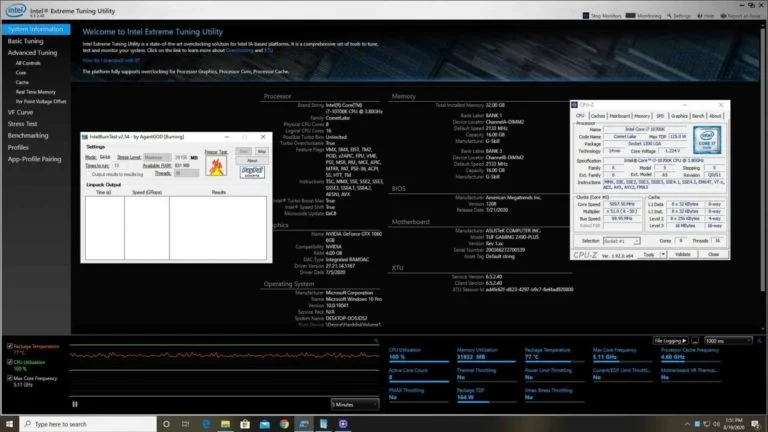Screen dimensions: 768x432
Task: Open the Settings wrench icon
Action: (x=669, y=16)
